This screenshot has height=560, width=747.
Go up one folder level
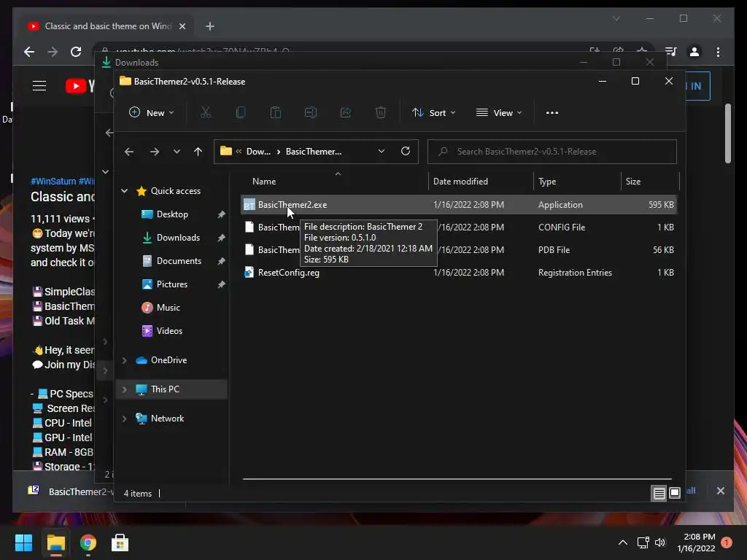(198, 152)
